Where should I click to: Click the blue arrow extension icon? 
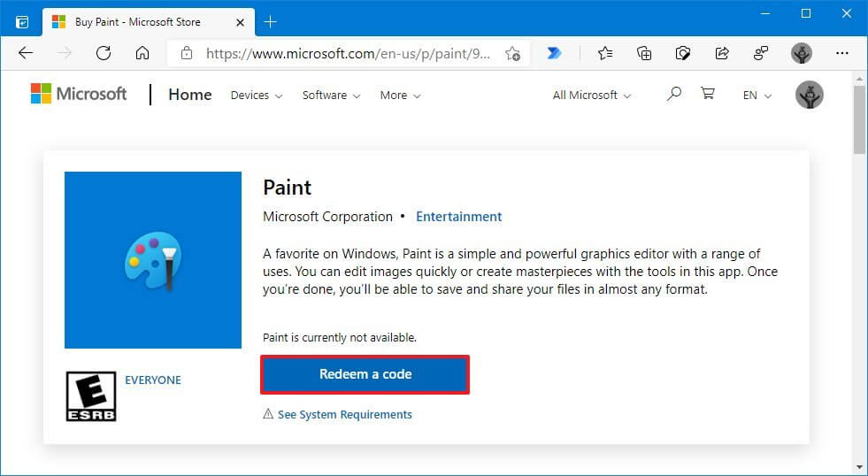coord(554,53)
